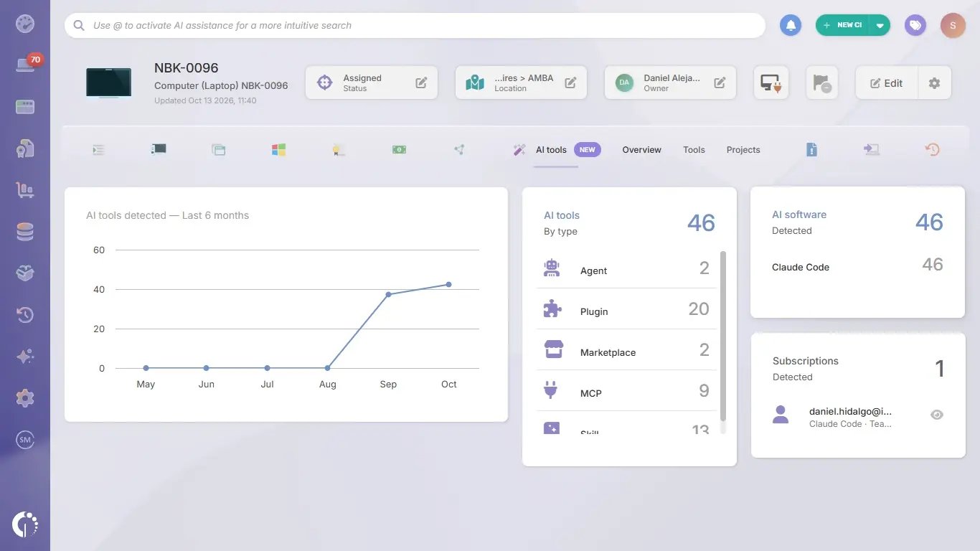Viewport: 980px width, 551px height.
Task: Open the user avatar S menu
Action: click(953, 25)
